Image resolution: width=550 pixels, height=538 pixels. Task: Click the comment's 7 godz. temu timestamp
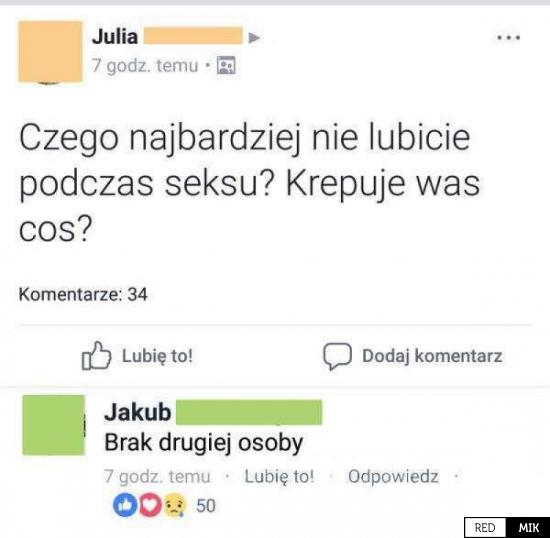(157, 476)
